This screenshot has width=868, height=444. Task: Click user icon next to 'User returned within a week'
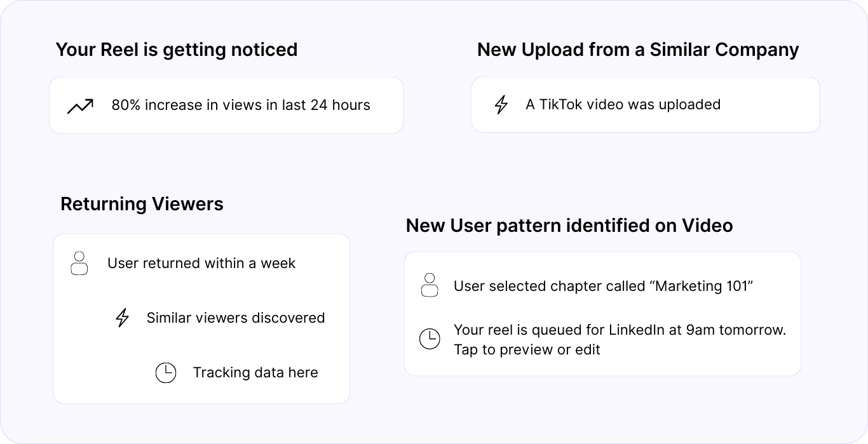tap(79, 263)
